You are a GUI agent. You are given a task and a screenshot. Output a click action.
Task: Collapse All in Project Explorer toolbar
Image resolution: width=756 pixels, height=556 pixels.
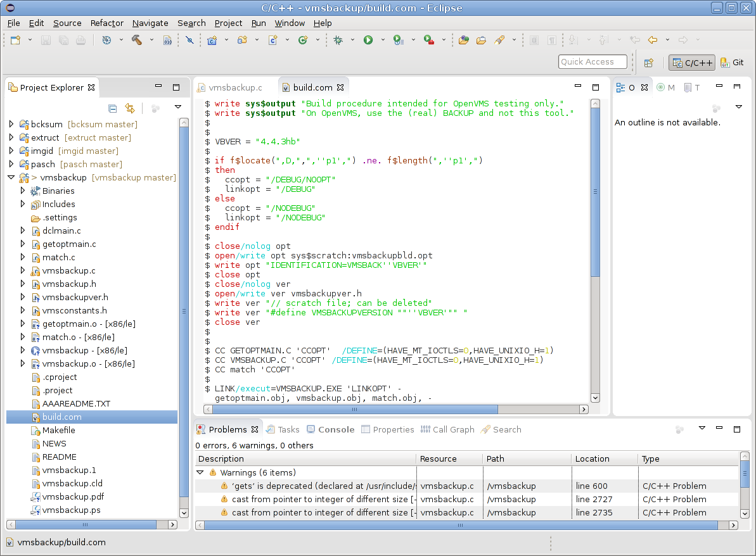click(112, 108)
